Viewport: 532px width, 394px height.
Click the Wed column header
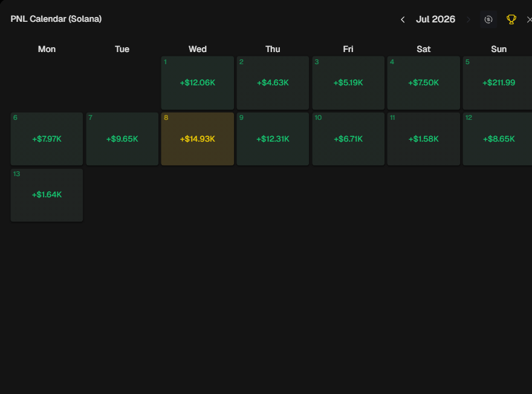click(198, 49)
